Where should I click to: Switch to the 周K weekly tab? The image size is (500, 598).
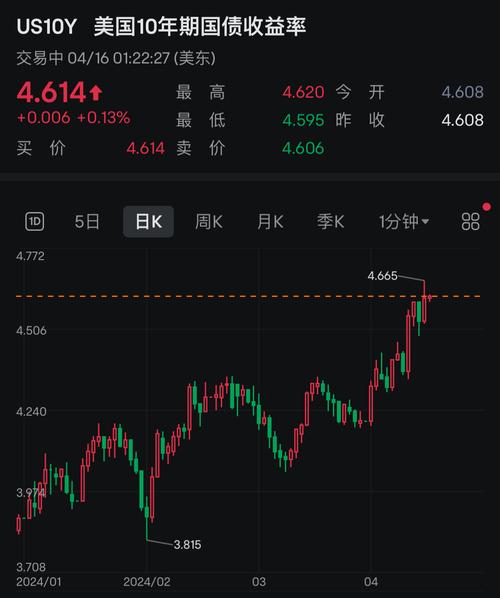(x=209, y=222)
